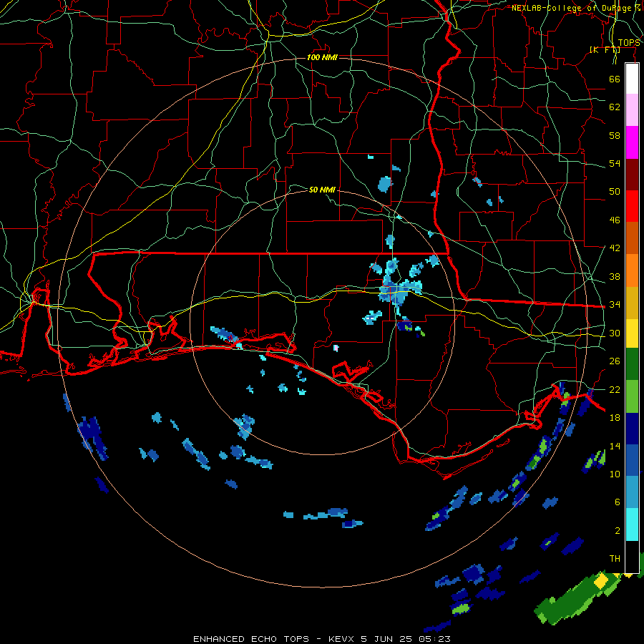Click the 'K FT' units label
Screen dimensions: 644x644
click(x=605, y=50)
